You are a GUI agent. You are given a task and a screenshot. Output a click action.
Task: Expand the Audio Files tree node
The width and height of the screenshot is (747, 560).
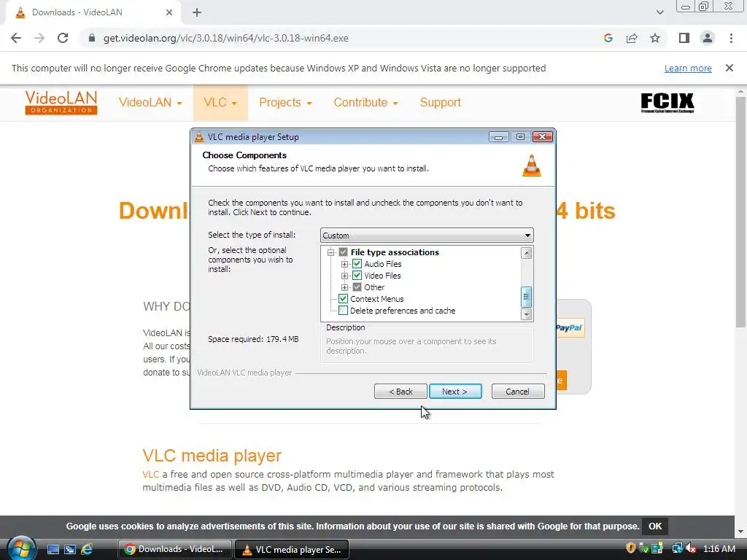tap(344, 264)
